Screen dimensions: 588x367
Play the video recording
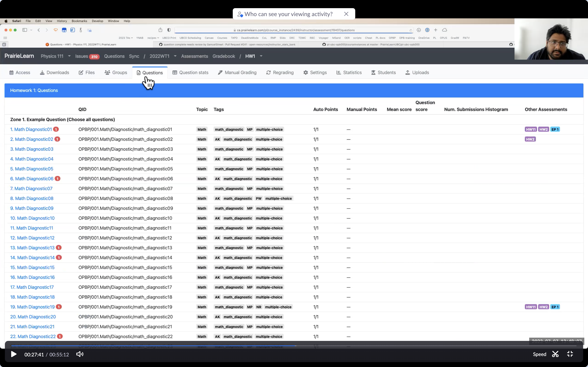point(14,354)
